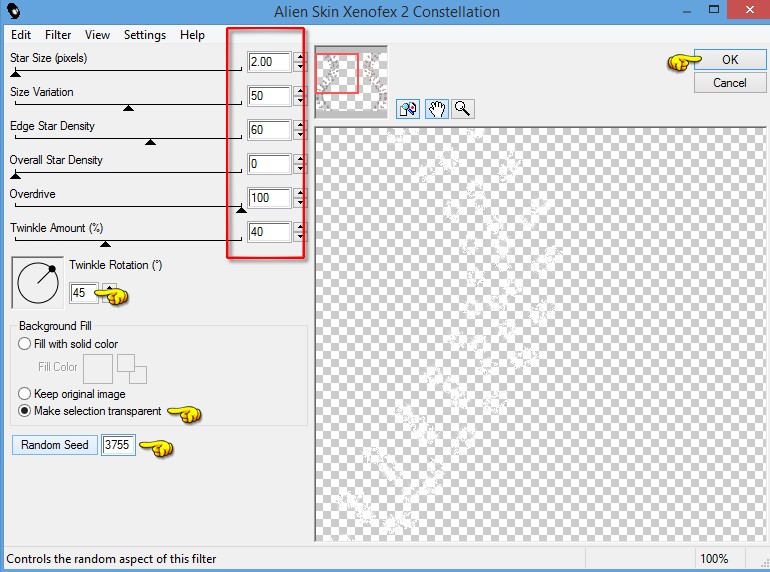Click the large star preview area
This screenshot has height=572, width=770.
pyautogui.click(x=540, y=334)
